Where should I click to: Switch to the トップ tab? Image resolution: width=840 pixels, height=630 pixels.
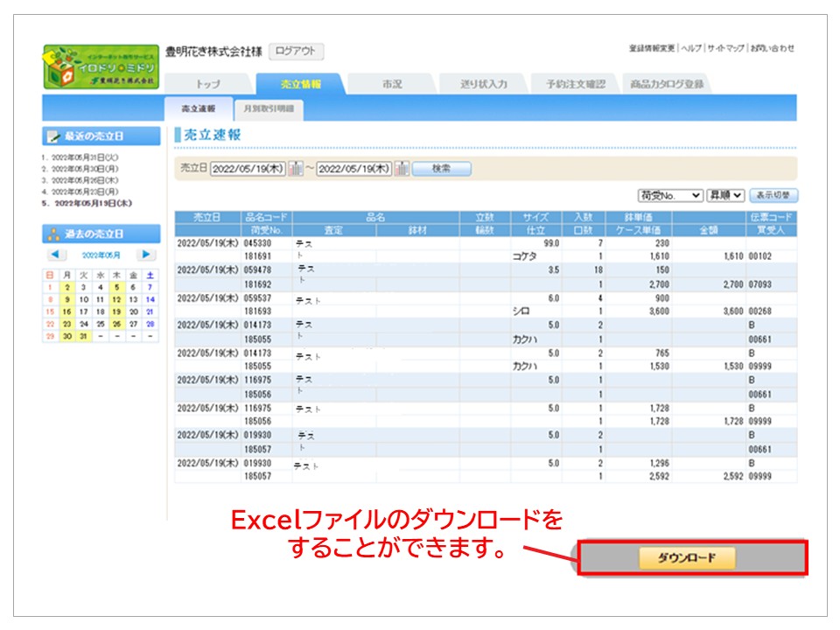(x=207, y=85)
